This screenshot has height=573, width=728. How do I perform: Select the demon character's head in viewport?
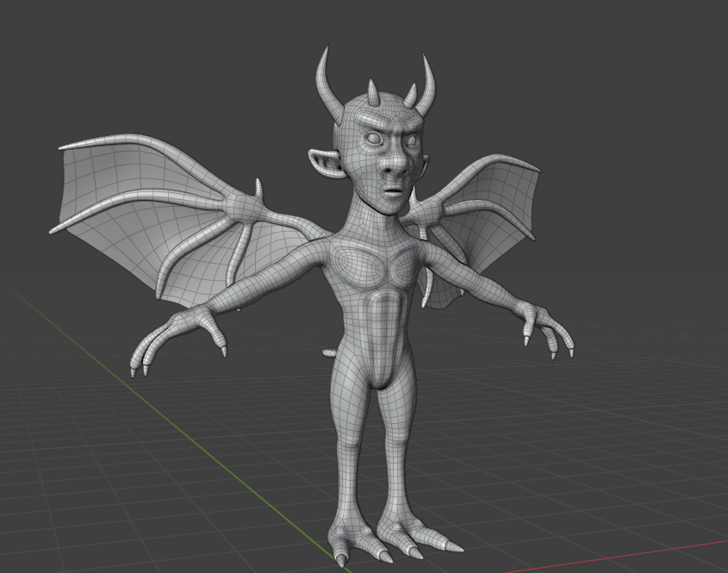pyautogui.click(x=382, y=153)
